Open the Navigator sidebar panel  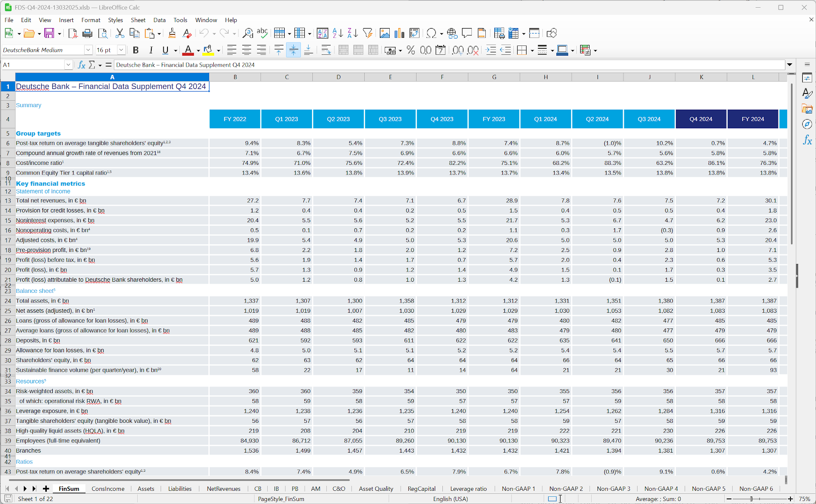[808, 124]
